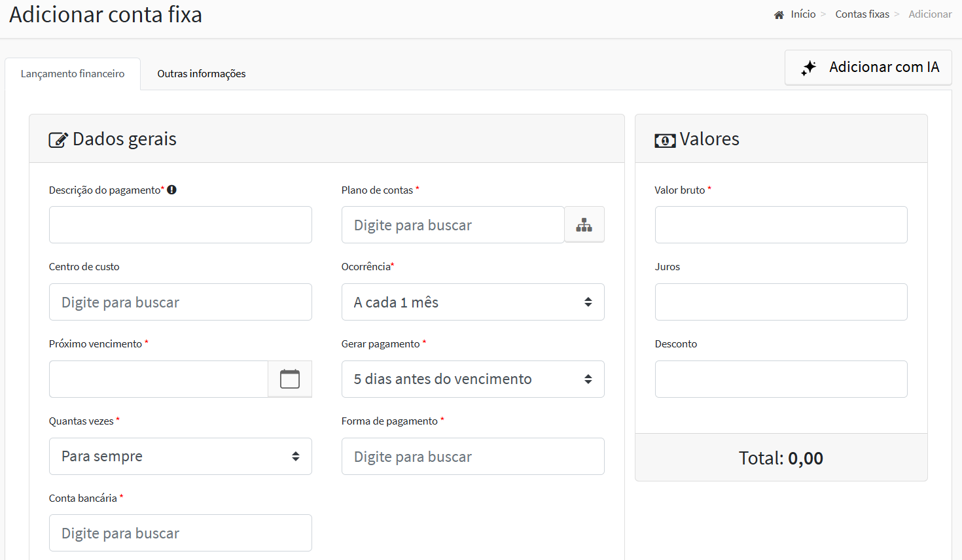Focus the Próximo vencimento date field
The height and width of the screenshot is (560, 962).
(x=158, y=379)
